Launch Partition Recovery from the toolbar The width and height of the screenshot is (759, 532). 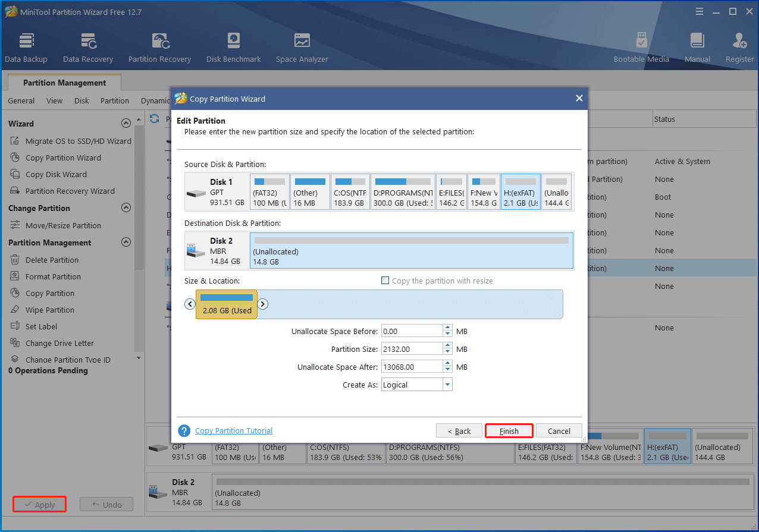[159, 48]
